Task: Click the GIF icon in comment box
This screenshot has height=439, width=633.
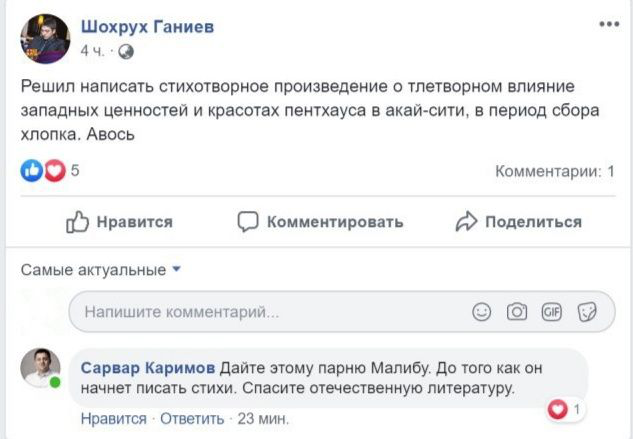Action: pos(552,312)
